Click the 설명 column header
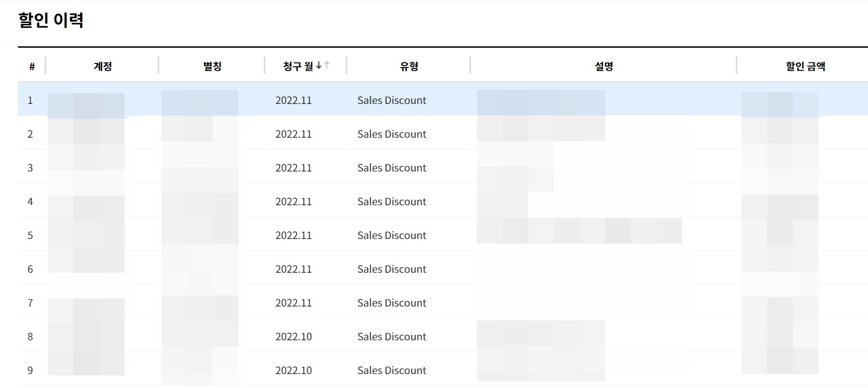868x388 pixels. pyautogui.click(x=604, y=66)
